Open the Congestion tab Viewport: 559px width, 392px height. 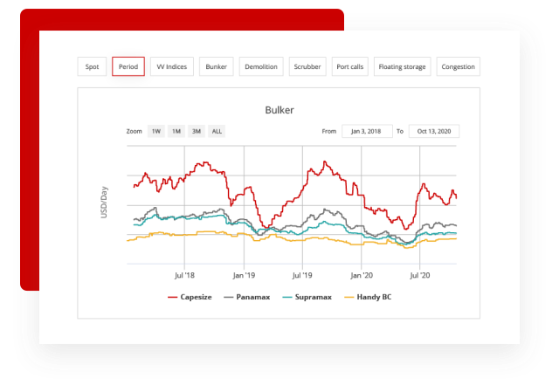coord(459,66)
